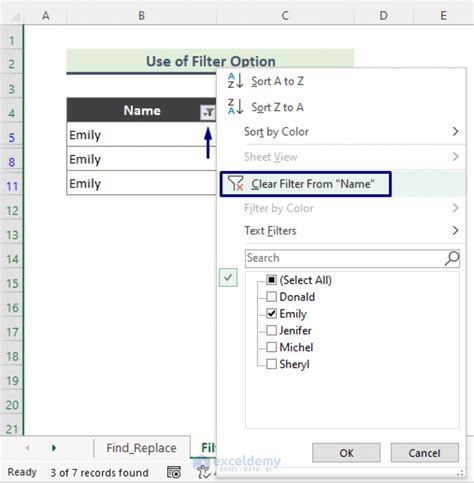474x483 pixels.
Task: Open the Text Filters menu entry
Action: tap(342, 230)
